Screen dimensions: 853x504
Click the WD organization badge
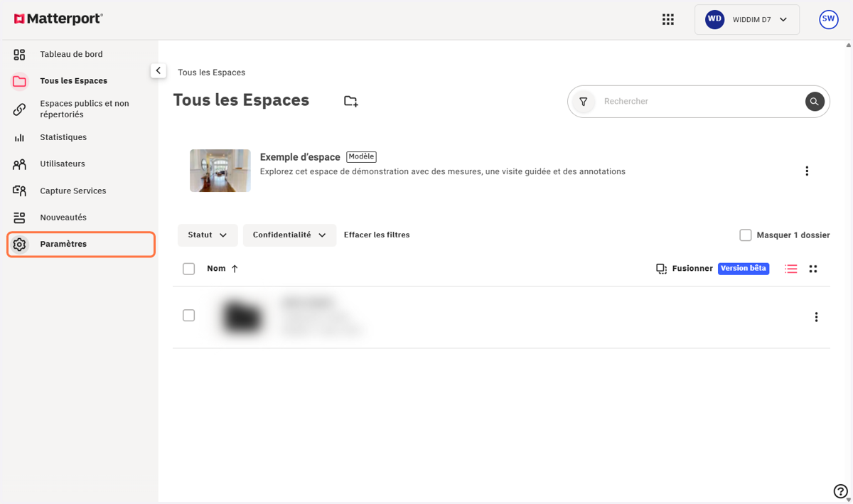714,20
